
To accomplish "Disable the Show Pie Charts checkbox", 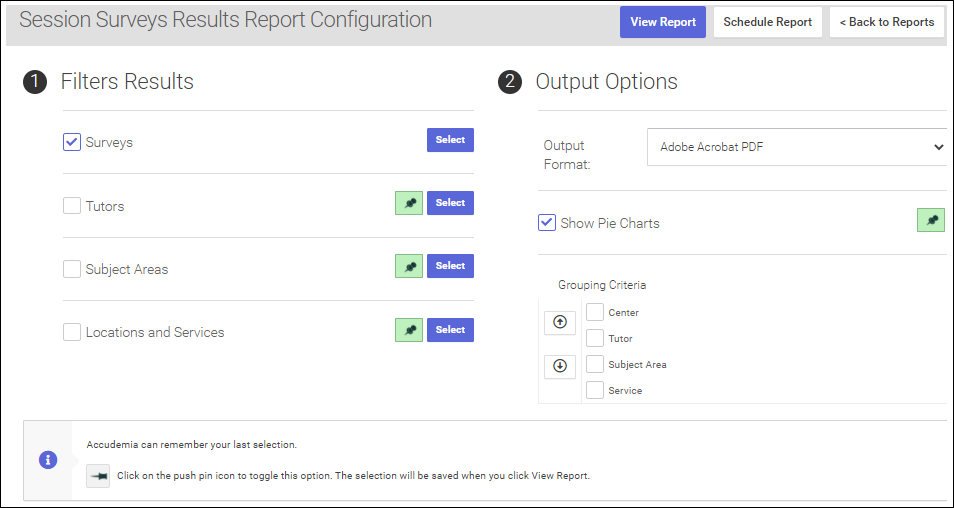I will (547, 222).
